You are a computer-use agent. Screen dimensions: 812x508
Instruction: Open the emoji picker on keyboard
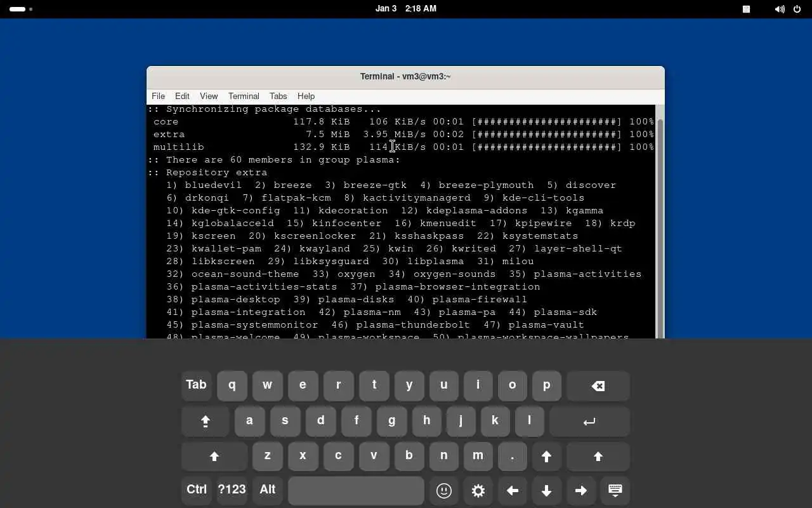[x=444, y=491]
